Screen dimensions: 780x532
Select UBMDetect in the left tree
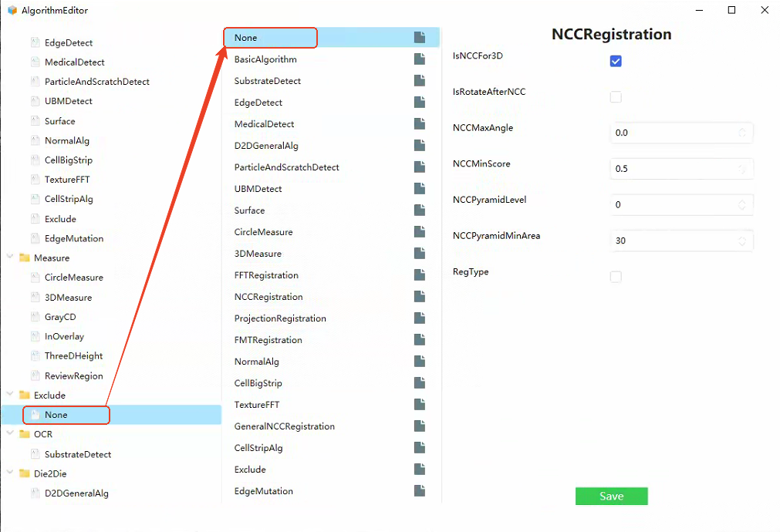pos(69,101)
